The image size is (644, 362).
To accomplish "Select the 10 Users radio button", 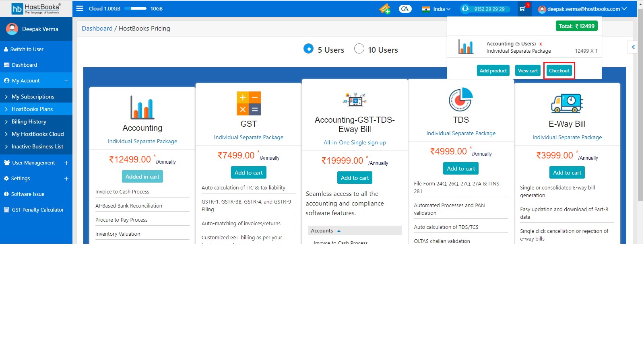I will pyautogui.click(x=359, y=49).
